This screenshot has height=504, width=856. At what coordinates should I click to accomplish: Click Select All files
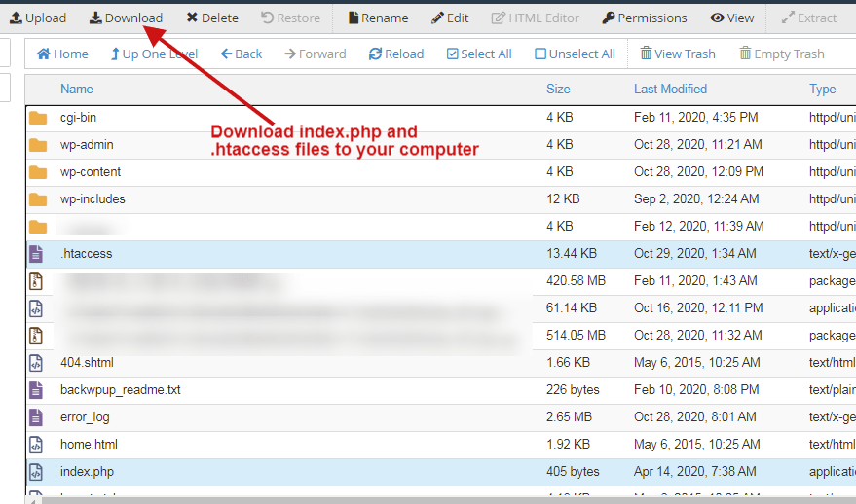tap(479, 54)
